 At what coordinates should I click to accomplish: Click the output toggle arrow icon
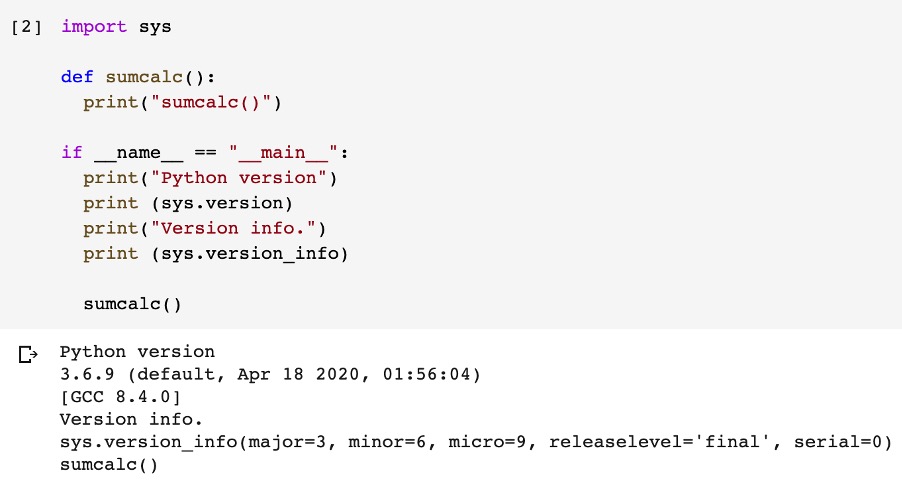click(x=28, y=354)
